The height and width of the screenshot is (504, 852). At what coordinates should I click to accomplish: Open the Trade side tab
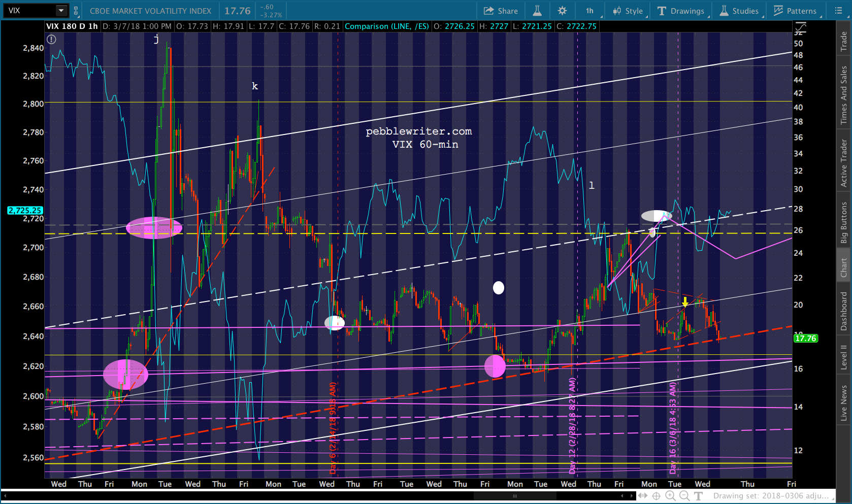pyautogui.click(x=843, y=41)
